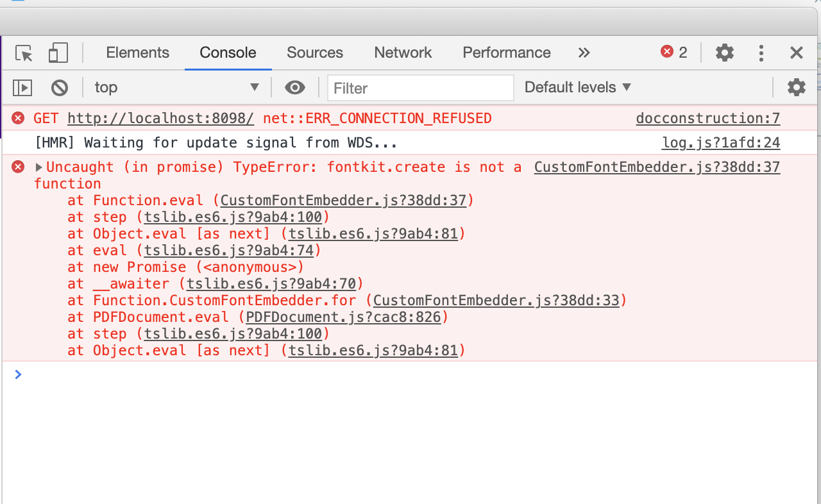Create a live expression with the eye icon

point(294,87)
